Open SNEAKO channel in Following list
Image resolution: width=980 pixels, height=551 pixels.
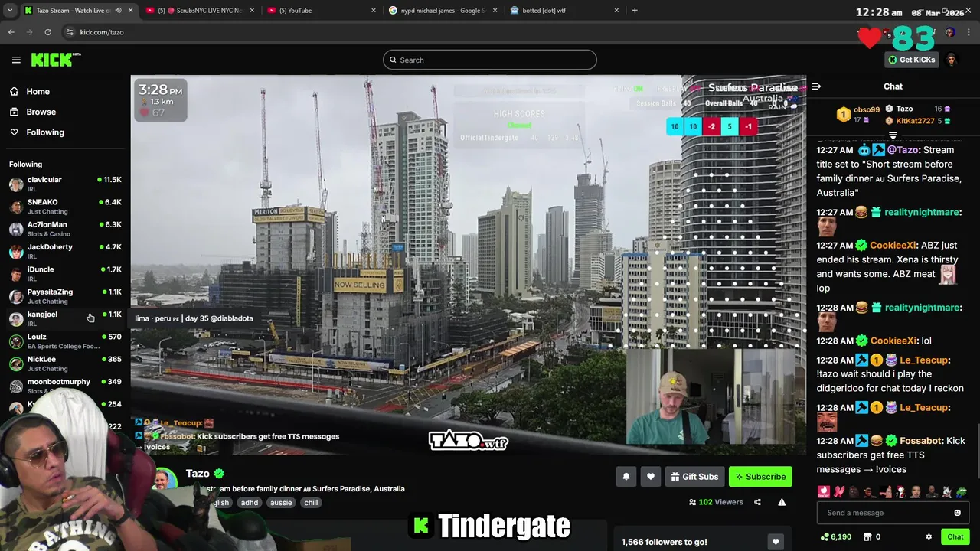65,207
